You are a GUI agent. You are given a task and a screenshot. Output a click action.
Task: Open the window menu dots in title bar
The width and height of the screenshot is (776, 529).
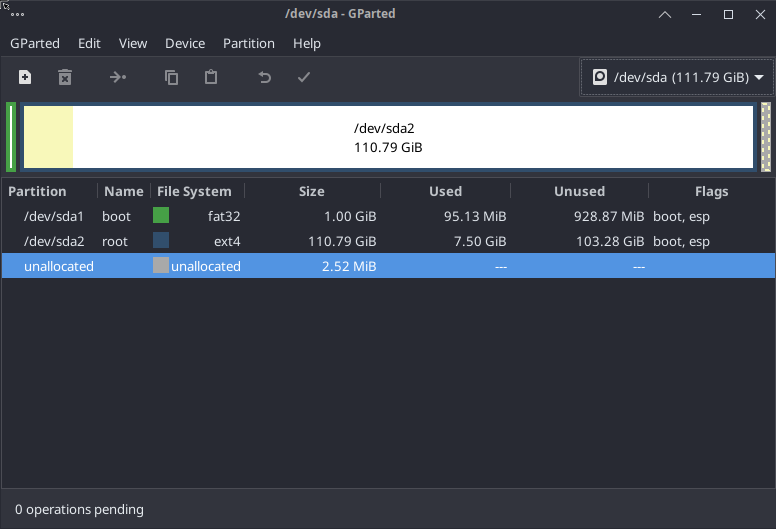[x=18, y=14]
